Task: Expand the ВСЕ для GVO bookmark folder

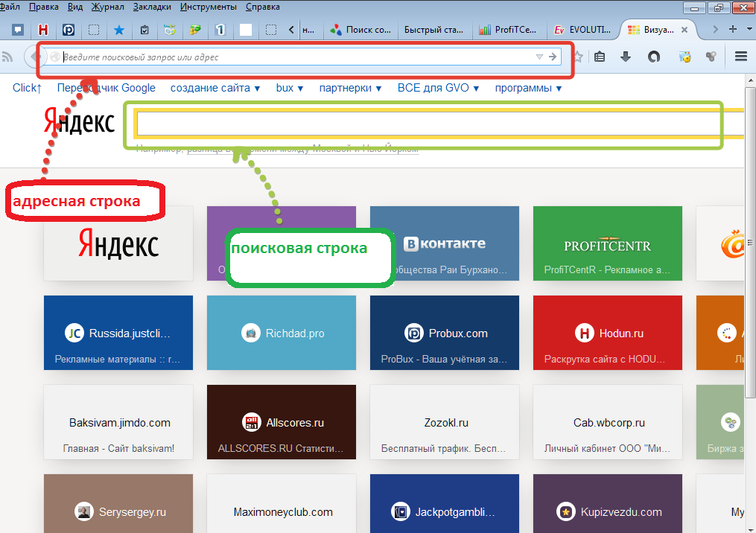Action: click(x=438, y=88)
